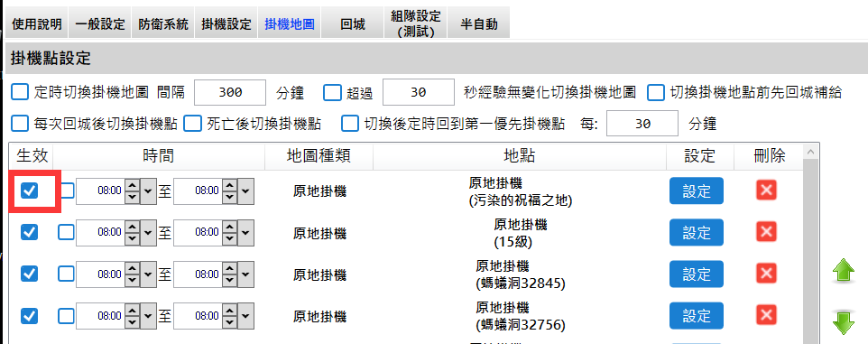Enable 超過 秒經驗無變化 checkbox
Screen dimensions: 868x344
pyautogui.click(x=332, y=92)
